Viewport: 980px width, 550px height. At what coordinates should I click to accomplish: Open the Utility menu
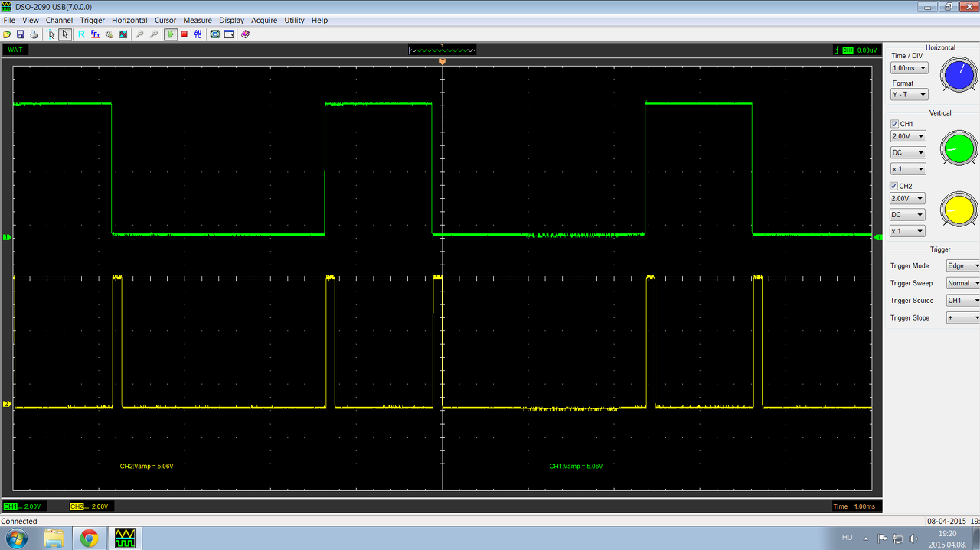(294, 21)
